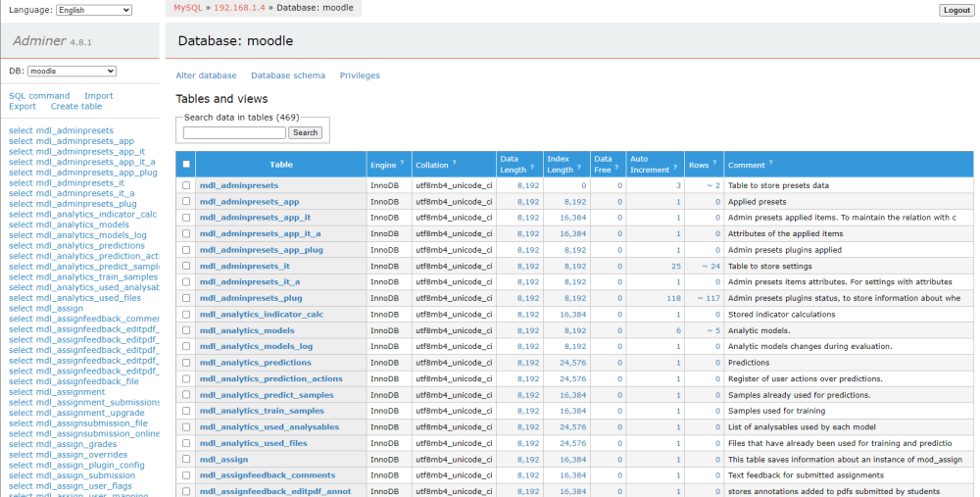The image size is (980, 497).
Task: Click Auto Increment value 118
Action: 674,298
